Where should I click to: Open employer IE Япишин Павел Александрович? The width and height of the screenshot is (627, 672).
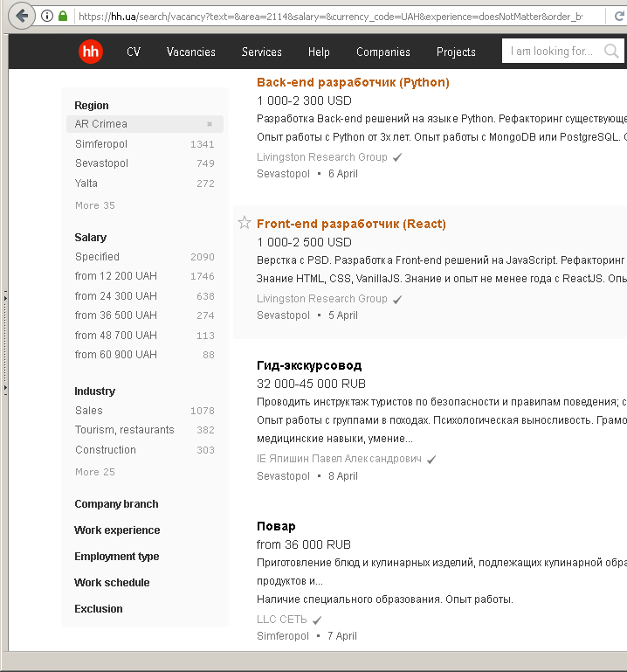click(x=339, y=459)
